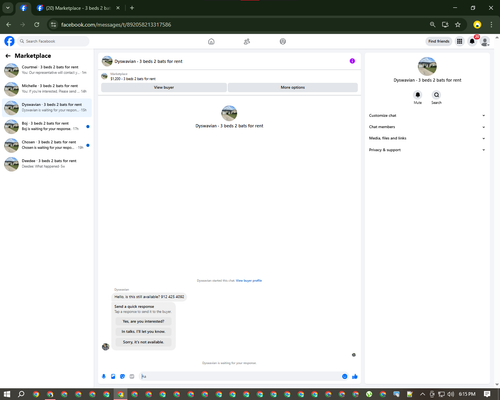Image resolution: width=500 pixels, height=400 pixels.
Task: Open Chosen's unread conversation
Action: pos(47,145)
